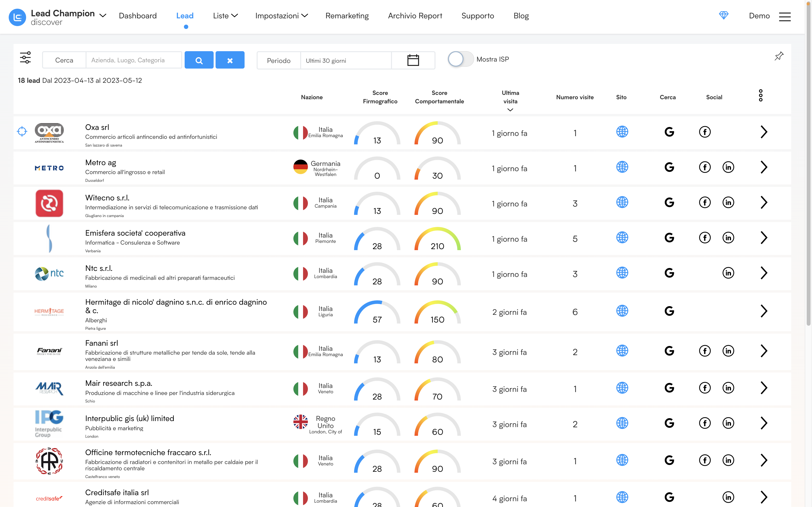Go to Archivio Report

pyautogui.click(x=415, y=15)
